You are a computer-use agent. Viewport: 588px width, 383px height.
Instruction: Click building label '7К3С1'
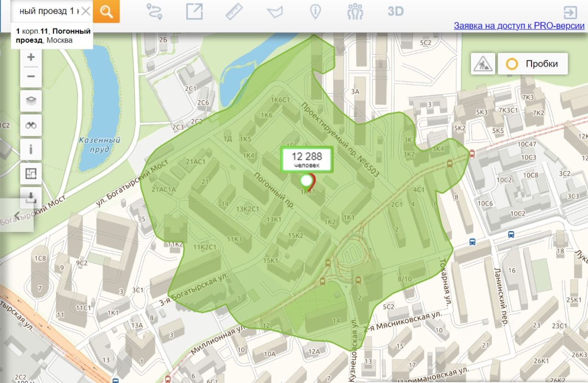coord(509,111)
